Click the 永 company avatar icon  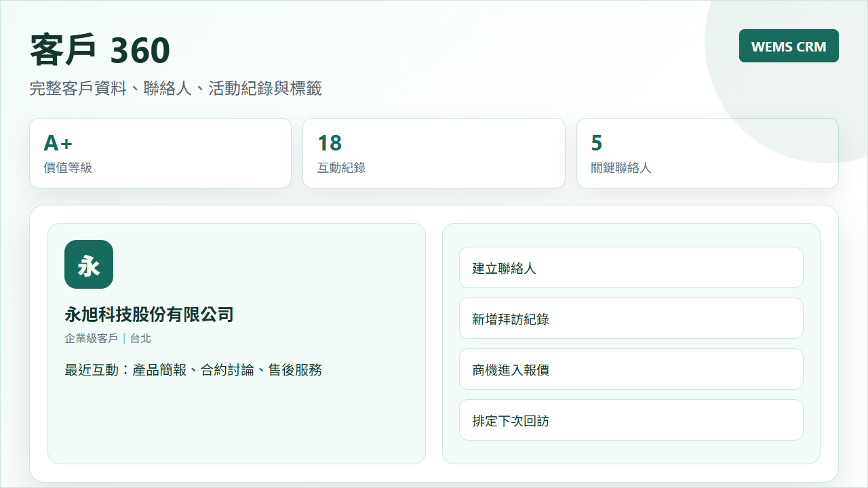pyautogui.click(x=89, y=264)
